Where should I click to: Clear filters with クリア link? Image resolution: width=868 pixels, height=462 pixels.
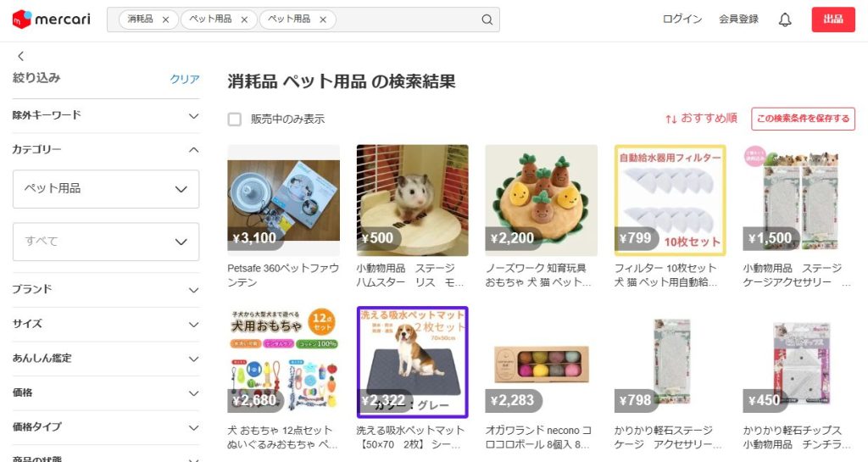point(184,79)
